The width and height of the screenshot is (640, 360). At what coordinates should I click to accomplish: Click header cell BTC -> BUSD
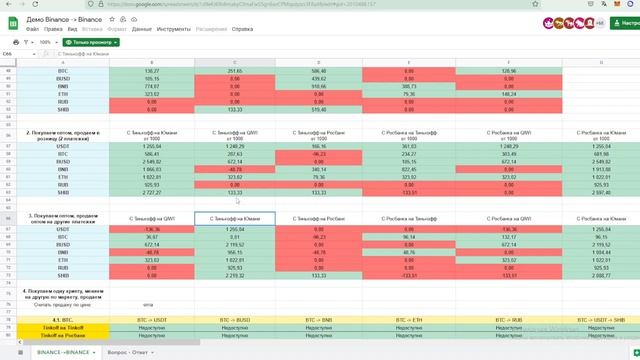(235, 320)
